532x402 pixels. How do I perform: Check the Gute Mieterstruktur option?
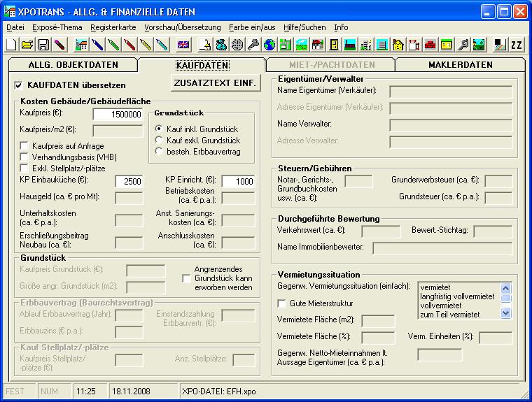point(282,304)
